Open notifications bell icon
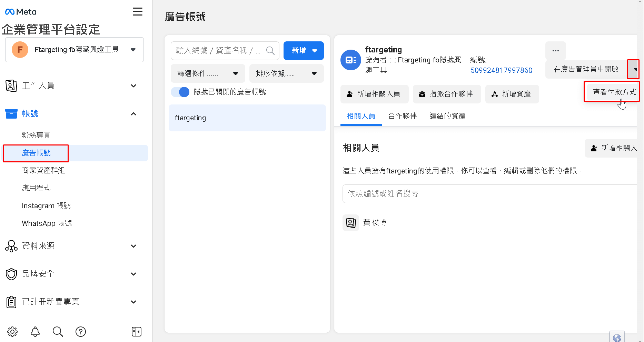Image resolution: width=644 pixels, height=342 pixels. point(35,332)
